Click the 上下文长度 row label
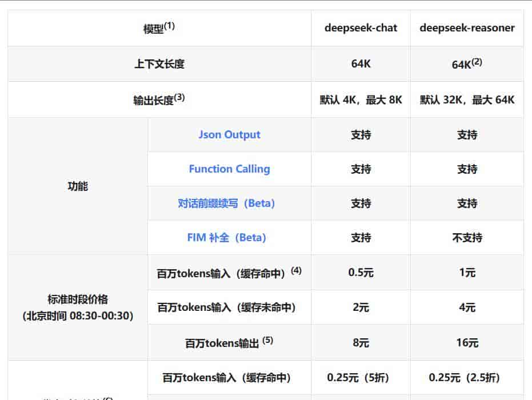The image size is (532, 400). [159, 64]
